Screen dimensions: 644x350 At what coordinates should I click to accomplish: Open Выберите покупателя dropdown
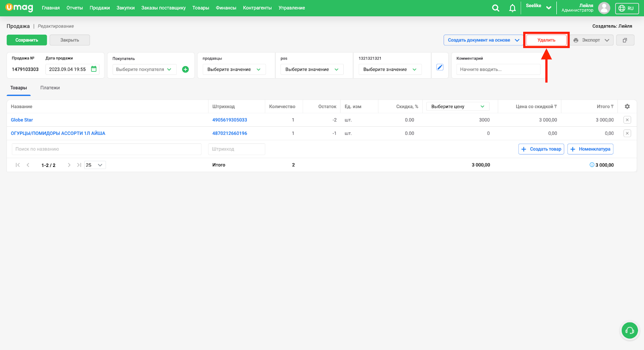coord(144,69)
